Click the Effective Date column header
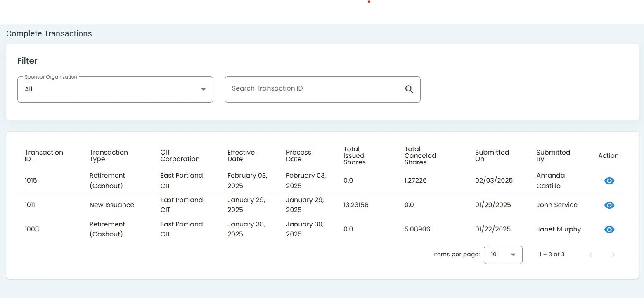The image size is (644, 298). pos(241,156)
